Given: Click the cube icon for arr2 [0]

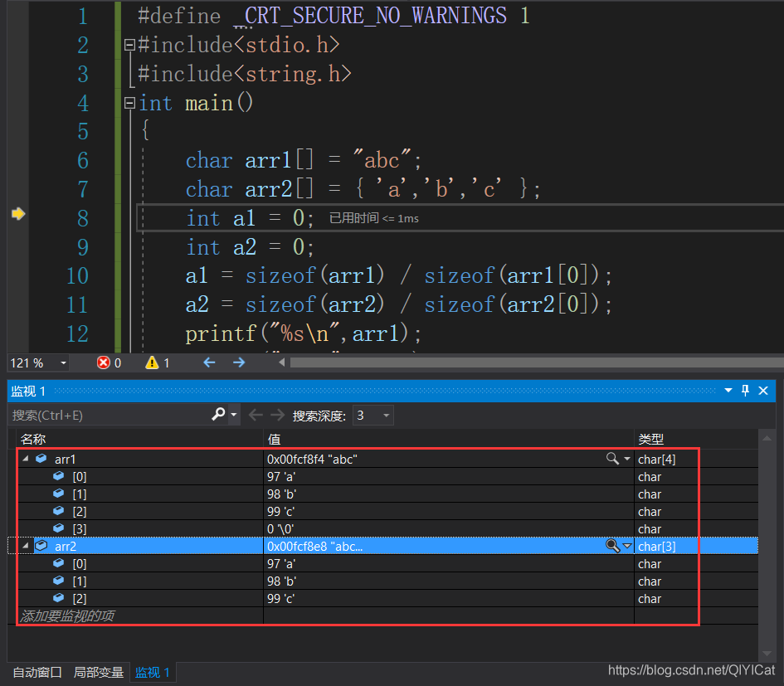Looking at the screenshot, I should click(59, 563).
